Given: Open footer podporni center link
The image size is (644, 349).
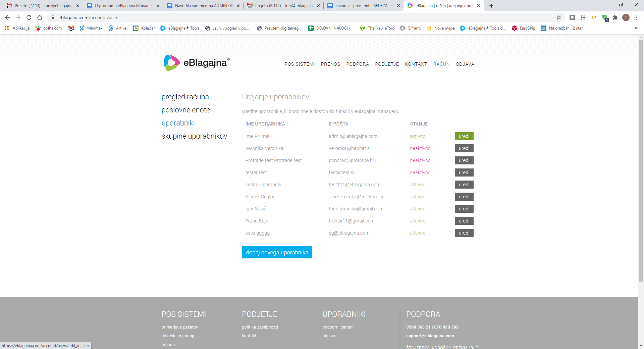Looking at the screenshot, I should [x=337, y=327].
